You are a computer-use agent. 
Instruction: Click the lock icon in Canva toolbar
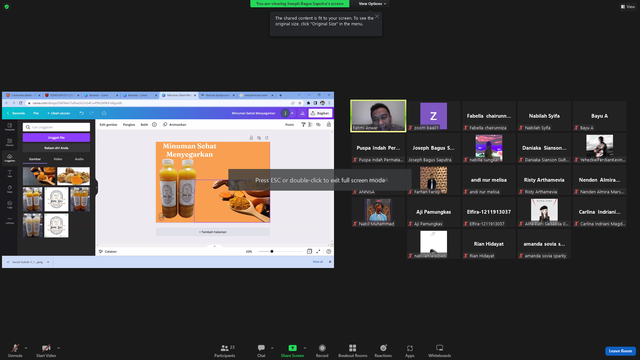329,124
